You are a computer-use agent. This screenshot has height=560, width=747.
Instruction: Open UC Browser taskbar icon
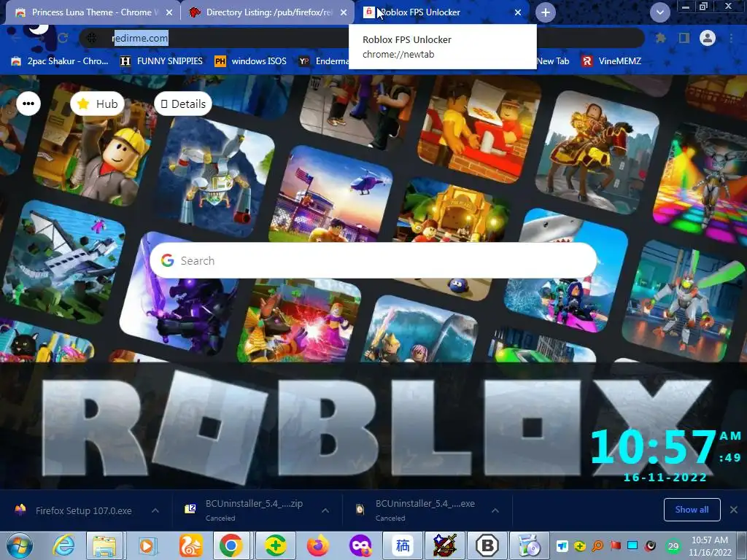(190, 545)
